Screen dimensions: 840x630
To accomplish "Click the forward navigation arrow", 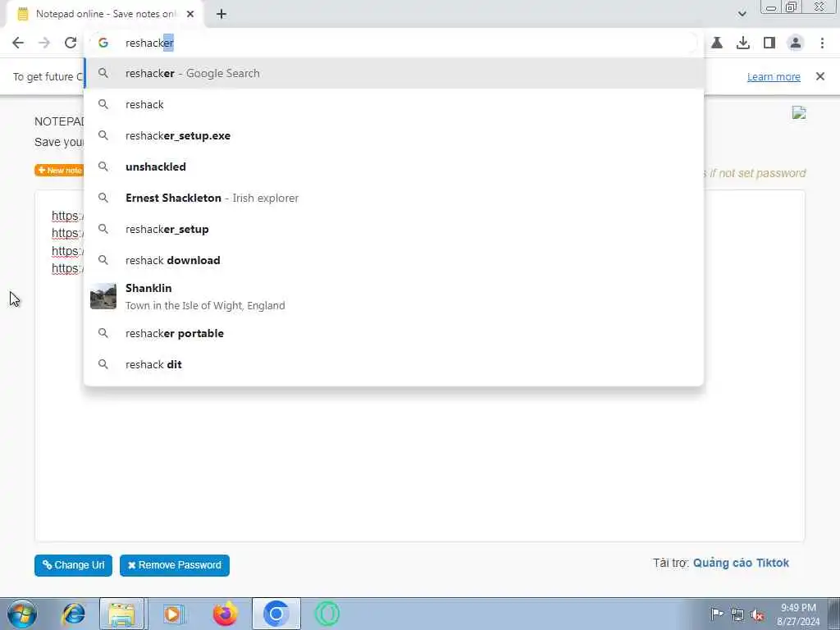I will [x=44, y=43].
